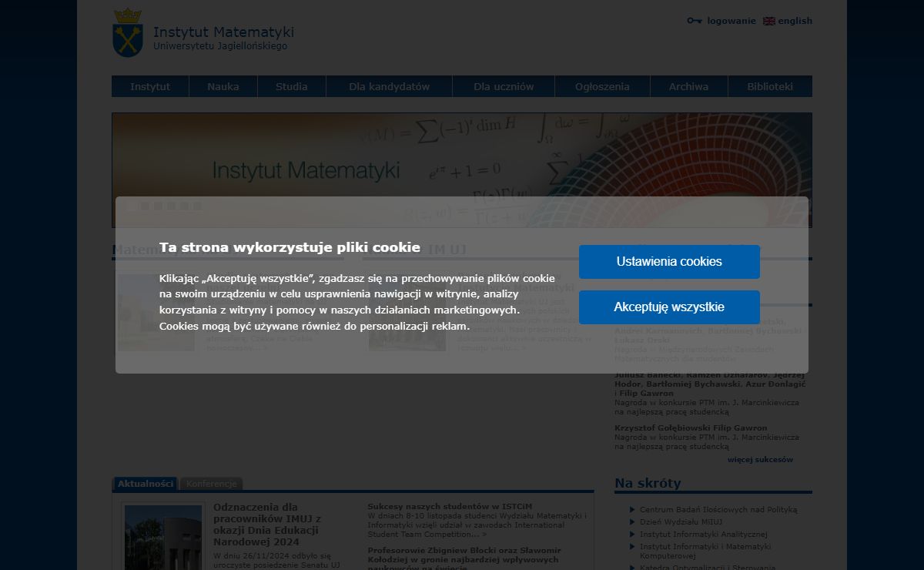Open 'Sukcesy naszych studentów w ISTCiM' news

point(450,506)
